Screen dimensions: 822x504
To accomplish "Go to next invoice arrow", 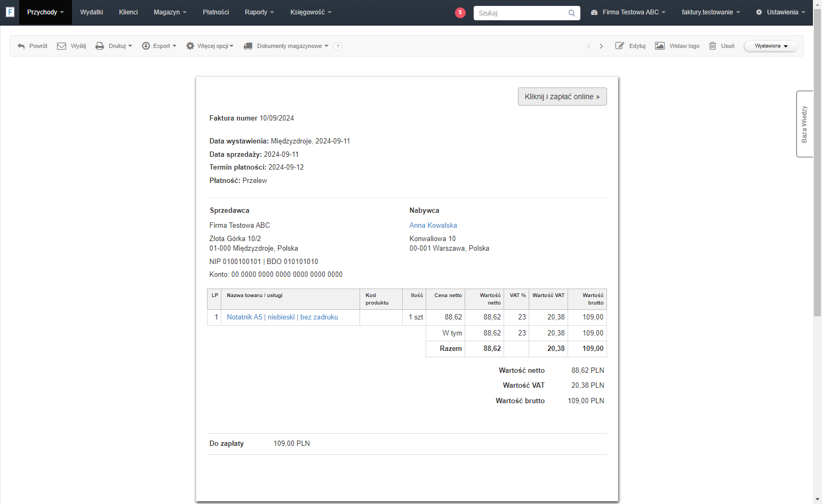I will coord(601,46).
